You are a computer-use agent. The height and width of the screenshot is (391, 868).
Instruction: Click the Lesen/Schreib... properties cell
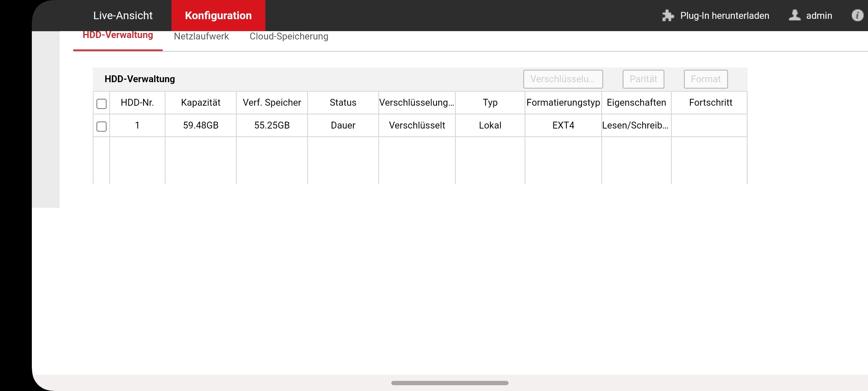[x=635, y=125]
